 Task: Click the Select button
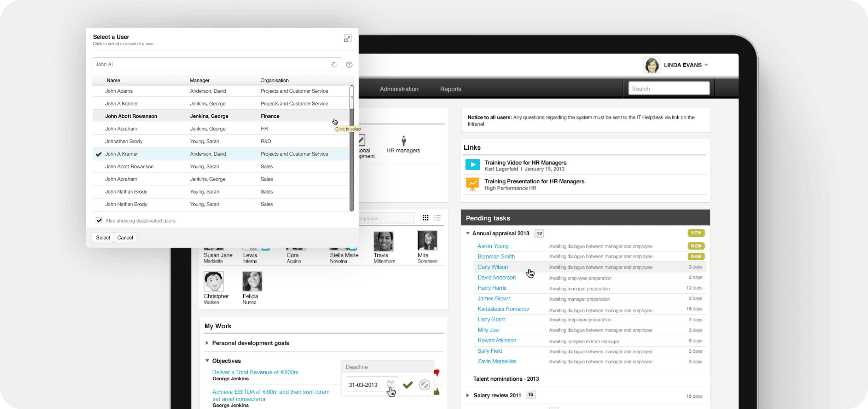[103, 237]
